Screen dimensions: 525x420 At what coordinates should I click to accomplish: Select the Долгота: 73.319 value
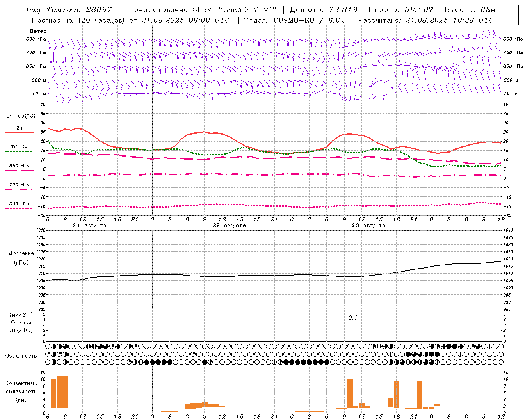click(324, 10)
